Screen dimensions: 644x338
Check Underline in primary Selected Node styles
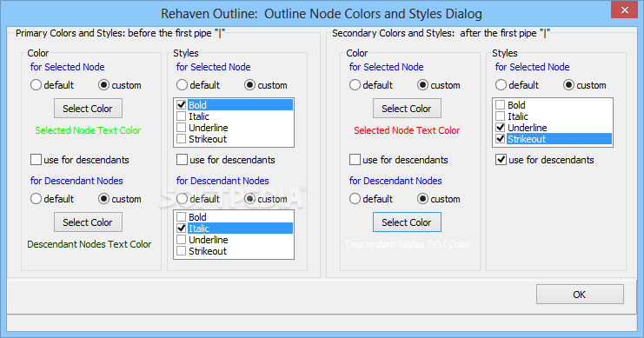(x=181, y=128)
